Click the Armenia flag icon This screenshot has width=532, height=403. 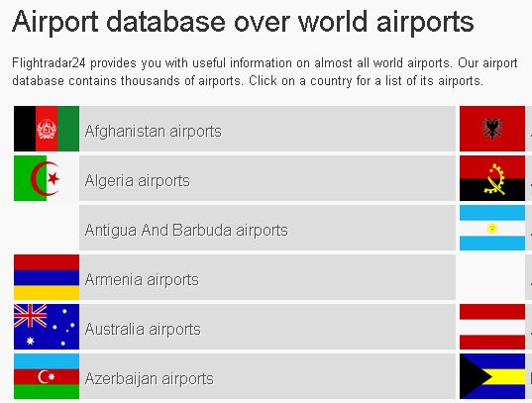(x=47, y=277)
